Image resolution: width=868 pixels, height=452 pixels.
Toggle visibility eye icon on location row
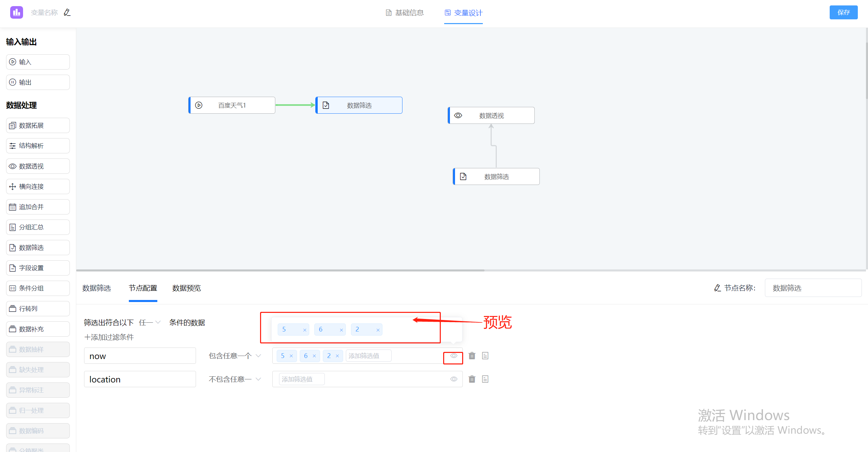click(x=454, y=379)
